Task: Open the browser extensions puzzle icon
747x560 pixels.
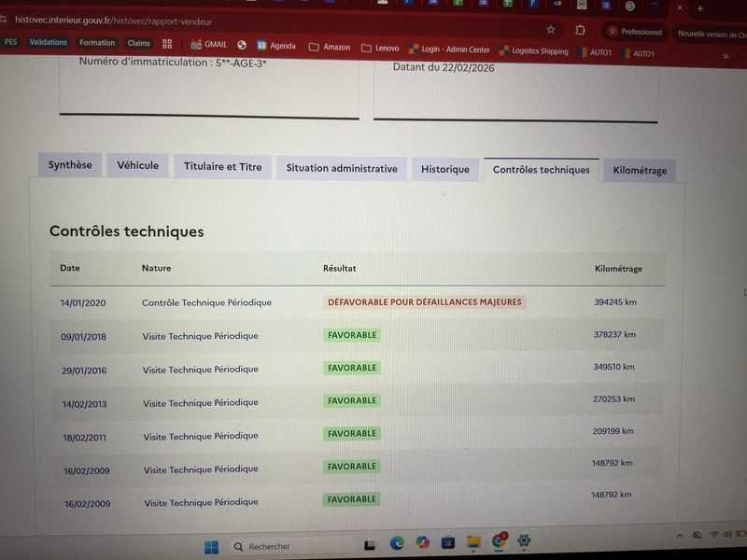Action: click(x=580, y=31)
